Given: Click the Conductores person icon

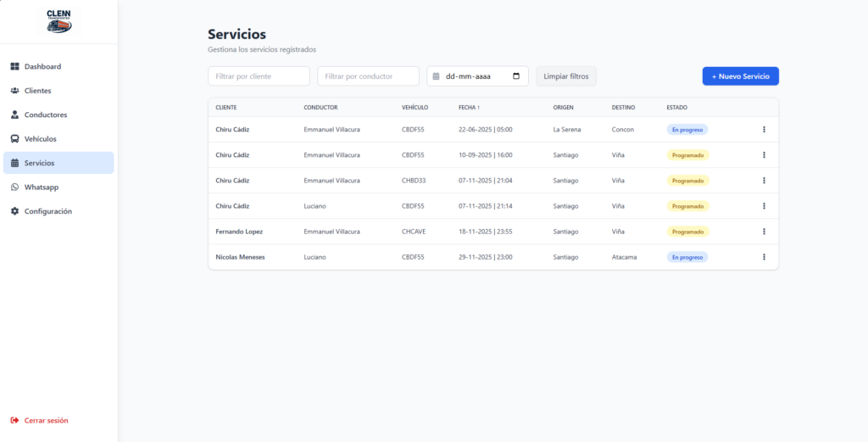Looking at the screenshot, I should [14, 115].
